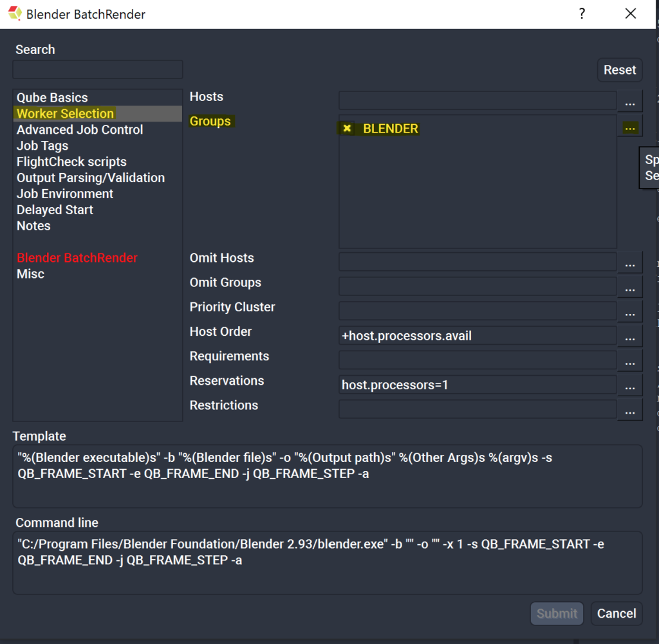Viewport: 659px width, 644px height.
Task: Open the Groups browse ellipsis button
Action: tap(629, 128)
